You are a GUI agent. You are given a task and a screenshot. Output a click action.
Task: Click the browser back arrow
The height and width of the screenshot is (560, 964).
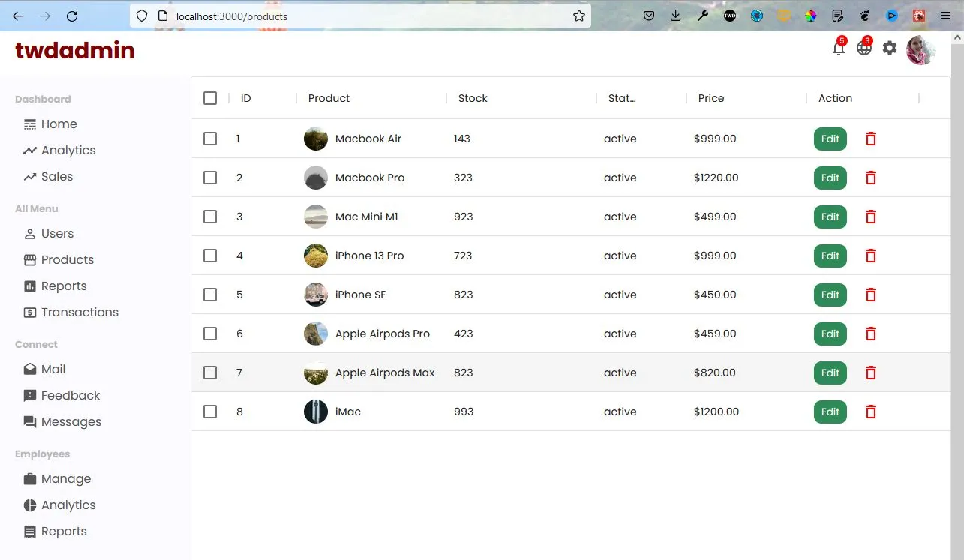18,16
